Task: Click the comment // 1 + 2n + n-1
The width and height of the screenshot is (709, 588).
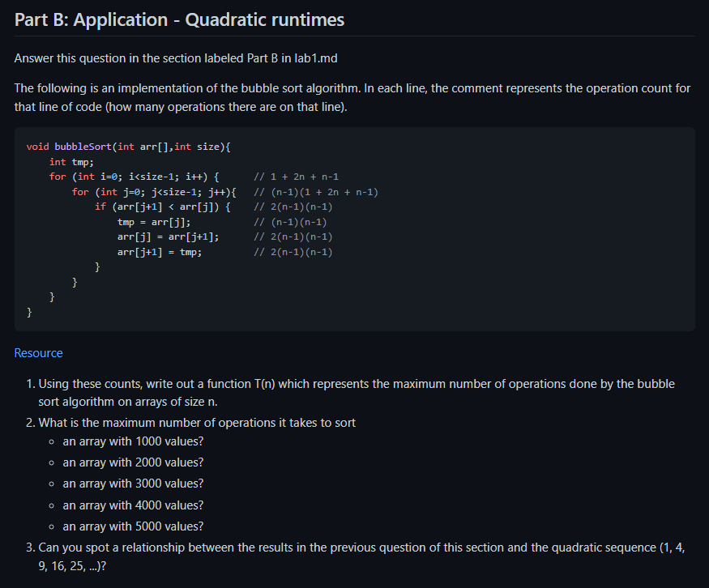Action: click(297, 176)
